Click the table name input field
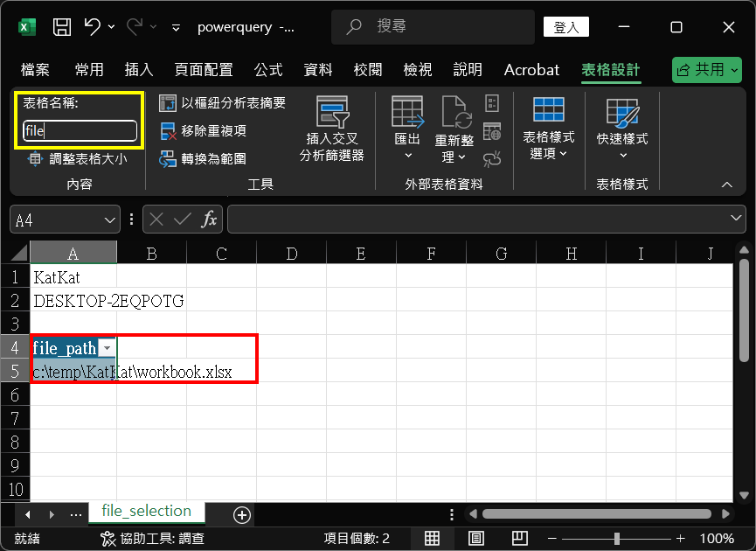The height and width of the screenshot is (551, 756). pos(80,131)
